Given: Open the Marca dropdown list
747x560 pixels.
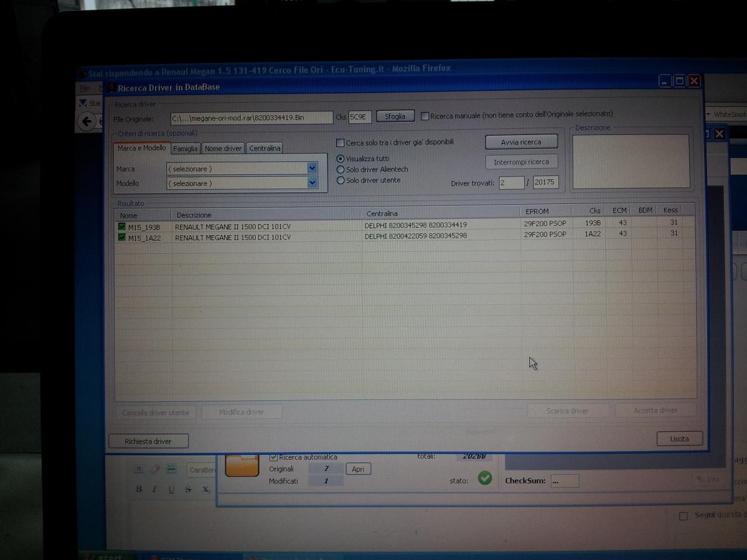Looking at the screenshot, I should point(312,169).
